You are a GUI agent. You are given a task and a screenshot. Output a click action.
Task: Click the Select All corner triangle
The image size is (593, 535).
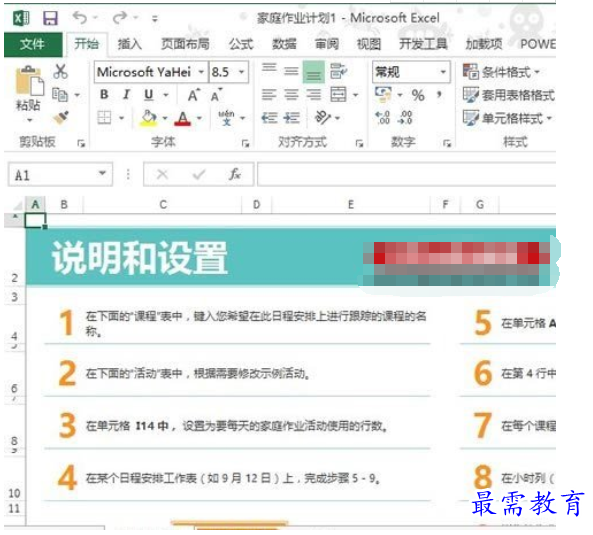click(x=17, y=205)
